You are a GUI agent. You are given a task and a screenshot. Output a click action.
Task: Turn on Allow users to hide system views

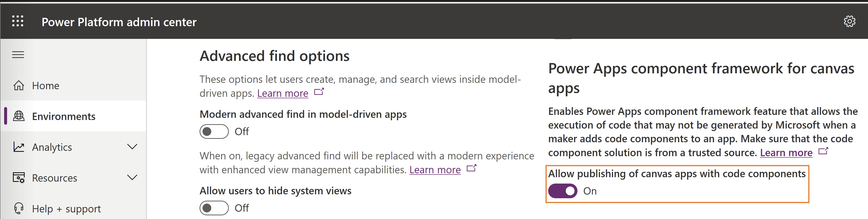pyautogui.click(x=215, y=208)
